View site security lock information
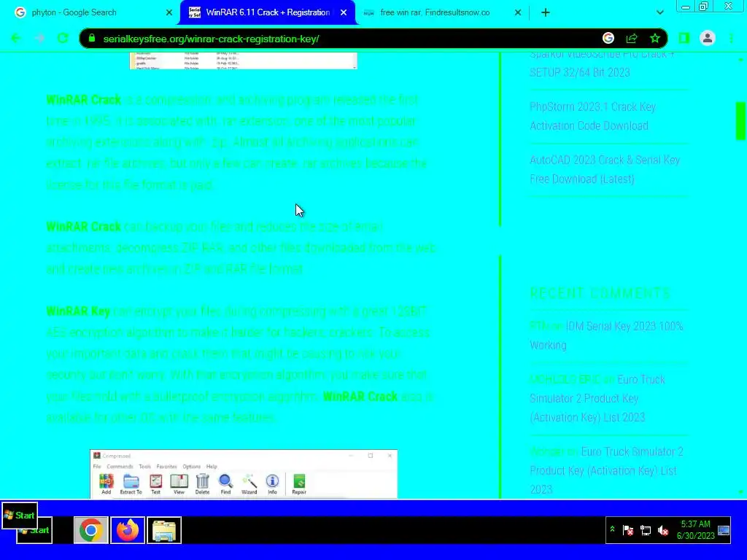The image size is (747, 560). 93,39
